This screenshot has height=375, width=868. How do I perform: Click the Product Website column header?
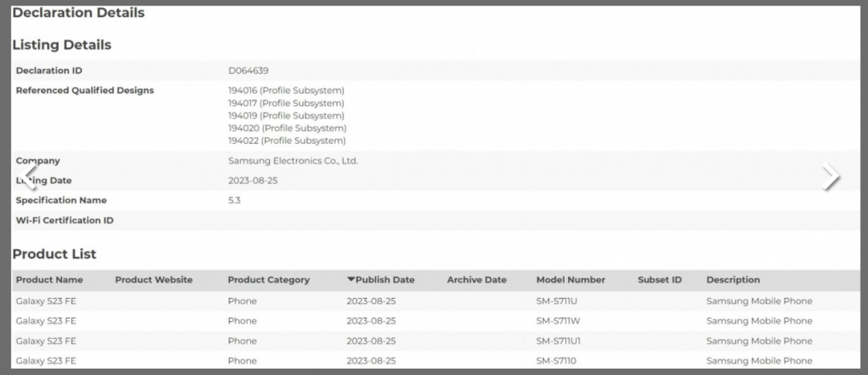click(154, 279)
